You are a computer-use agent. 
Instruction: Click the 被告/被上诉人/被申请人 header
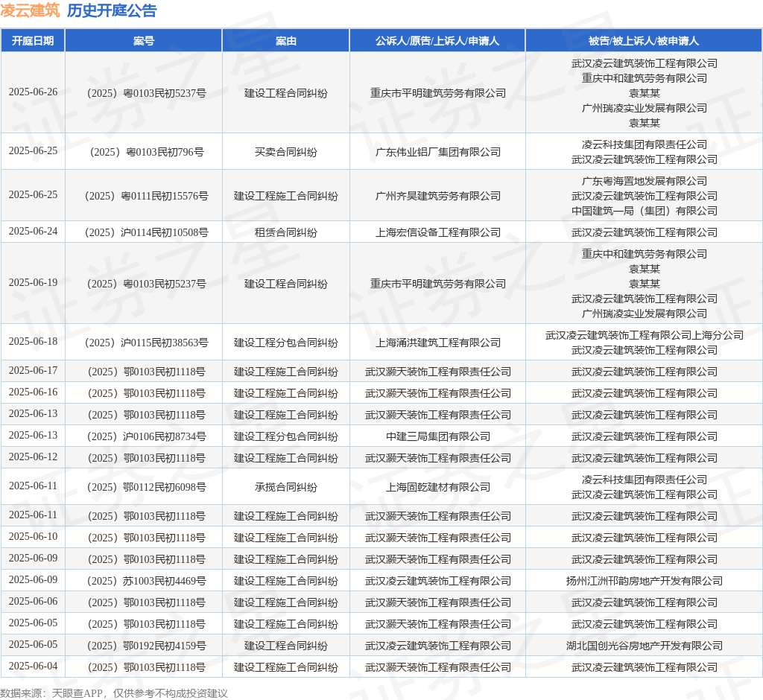[x=644, y=41]
